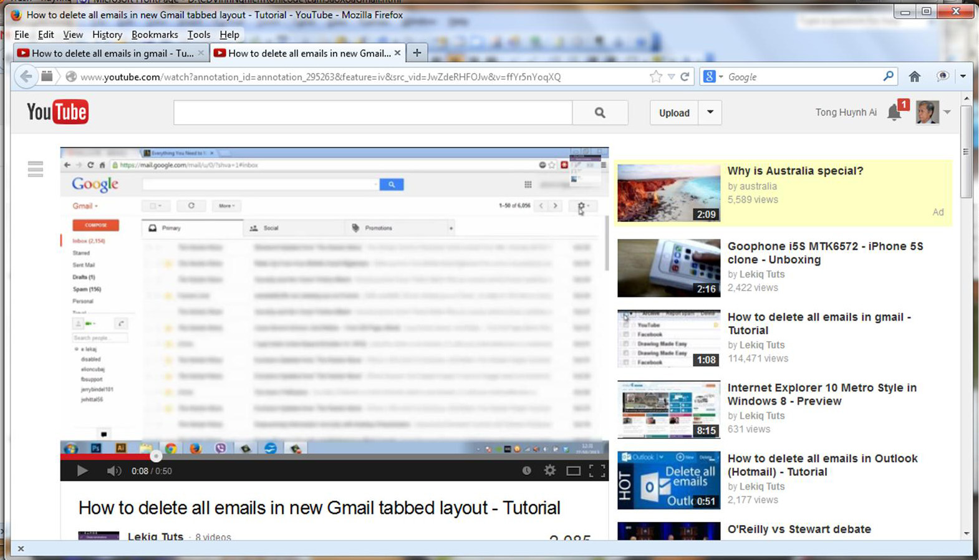Click the site identity globe icon
Image resolution: width=979 pixels, height=560 pixels.
point(71,77)
